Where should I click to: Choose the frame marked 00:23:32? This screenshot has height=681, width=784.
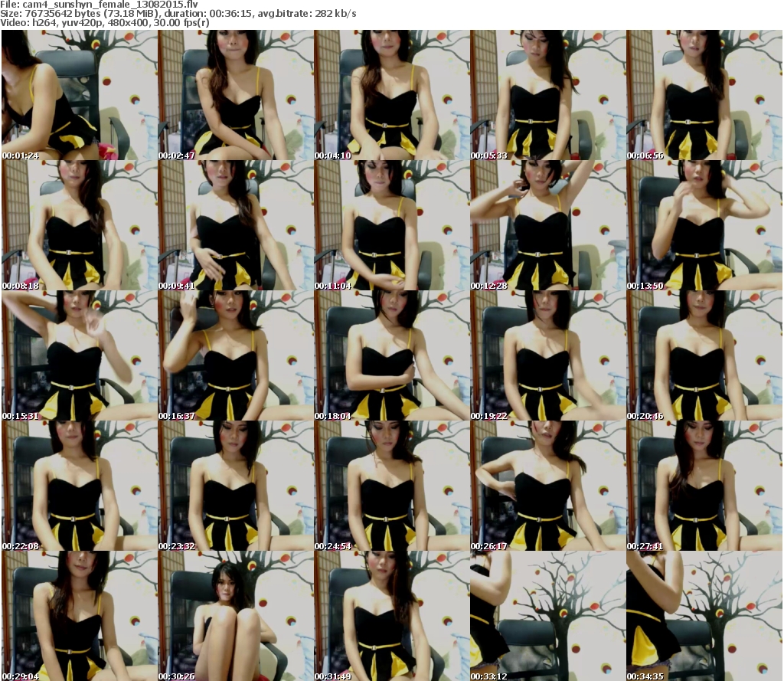(236, 486)
